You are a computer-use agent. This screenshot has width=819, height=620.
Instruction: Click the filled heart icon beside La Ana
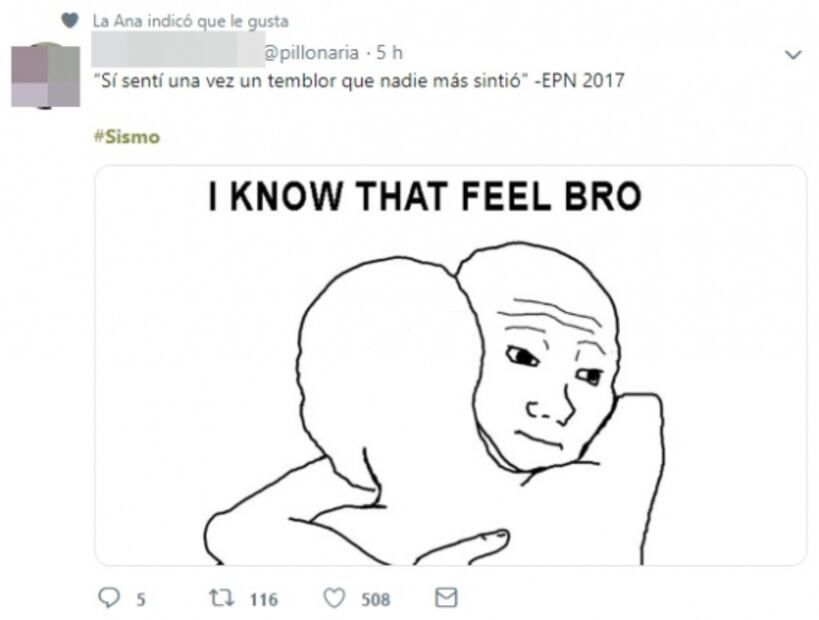[x=70, y=20]
